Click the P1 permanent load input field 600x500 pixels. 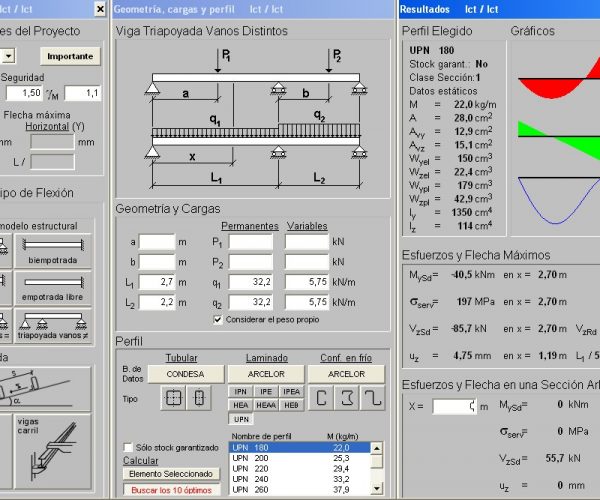[x=250, y=242]
